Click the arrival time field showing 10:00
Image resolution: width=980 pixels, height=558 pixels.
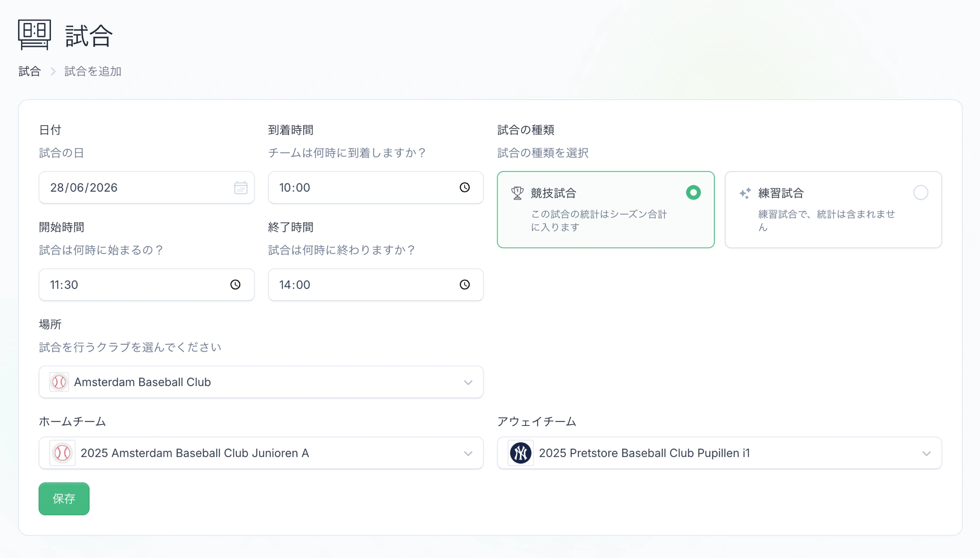(x=376, y=187)
